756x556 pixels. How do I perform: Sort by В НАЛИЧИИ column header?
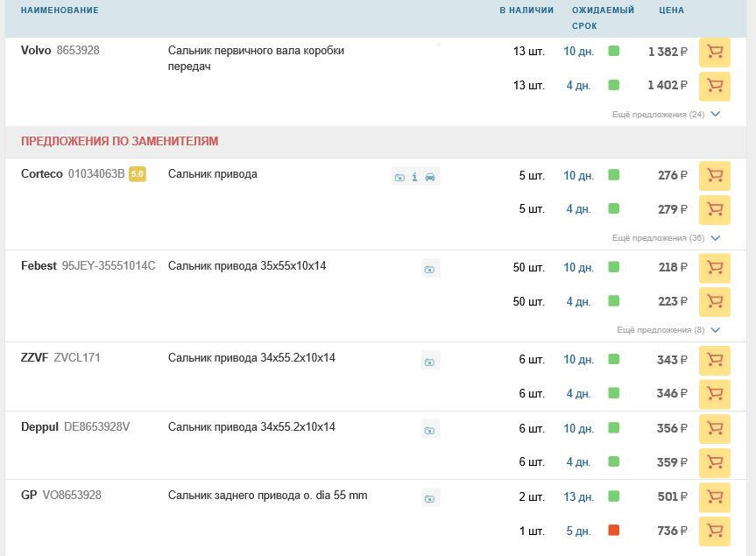click(526, 11)
